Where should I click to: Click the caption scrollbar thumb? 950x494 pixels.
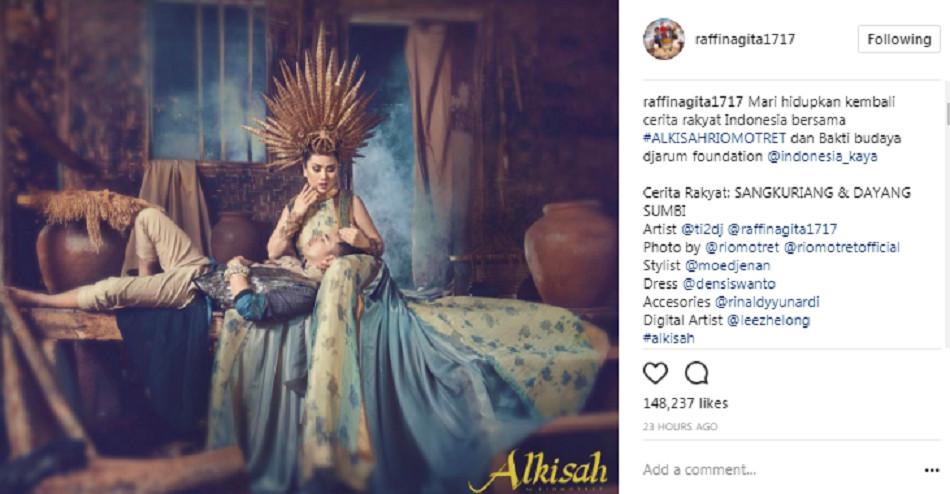946,113
